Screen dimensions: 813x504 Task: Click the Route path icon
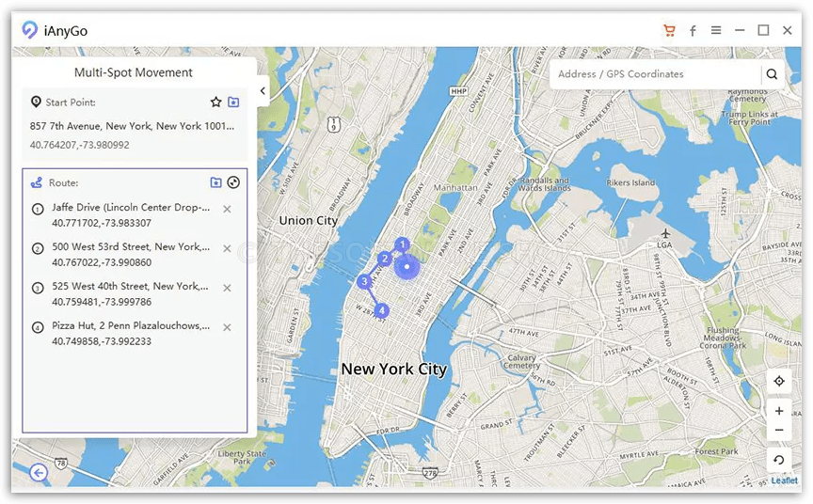tap(37, 182)
